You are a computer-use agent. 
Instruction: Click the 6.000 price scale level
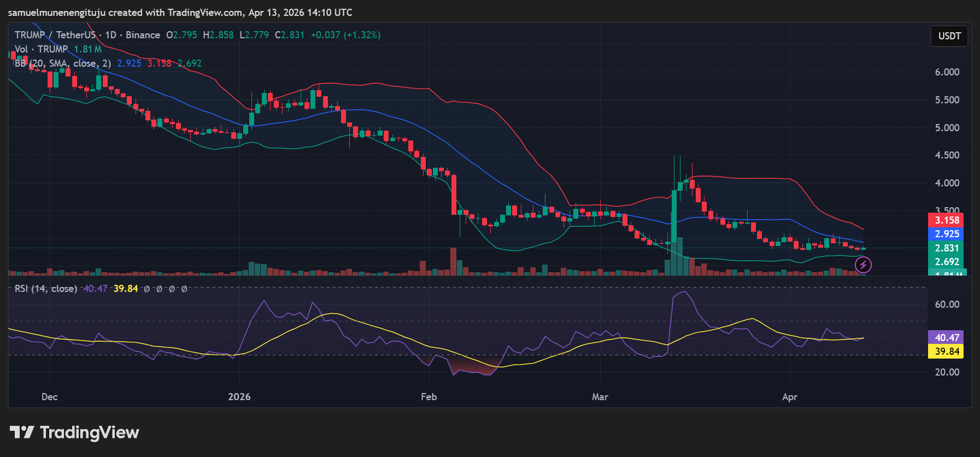pyautogui.click(x=946, y=72)
